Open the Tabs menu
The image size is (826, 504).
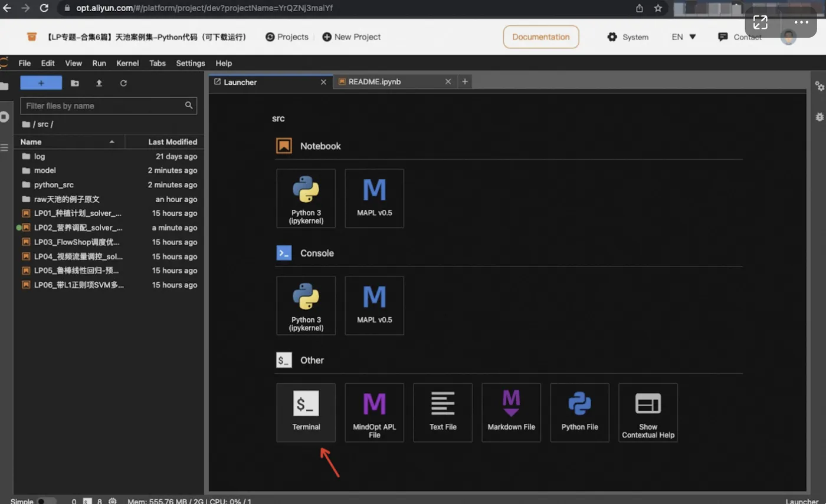tap(158, 63)
